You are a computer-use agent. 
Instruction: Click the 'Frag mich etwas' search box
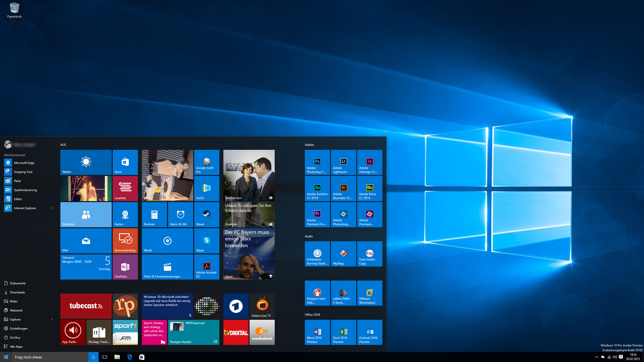click(x=50, y=357)
